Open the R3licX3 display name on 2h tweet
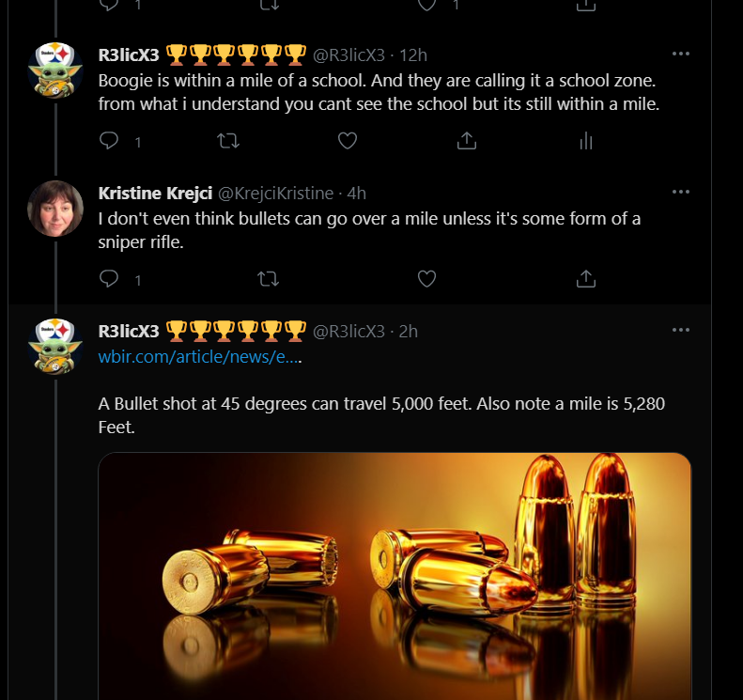Viewport: 743px width, 700px height. coord(129,332)
